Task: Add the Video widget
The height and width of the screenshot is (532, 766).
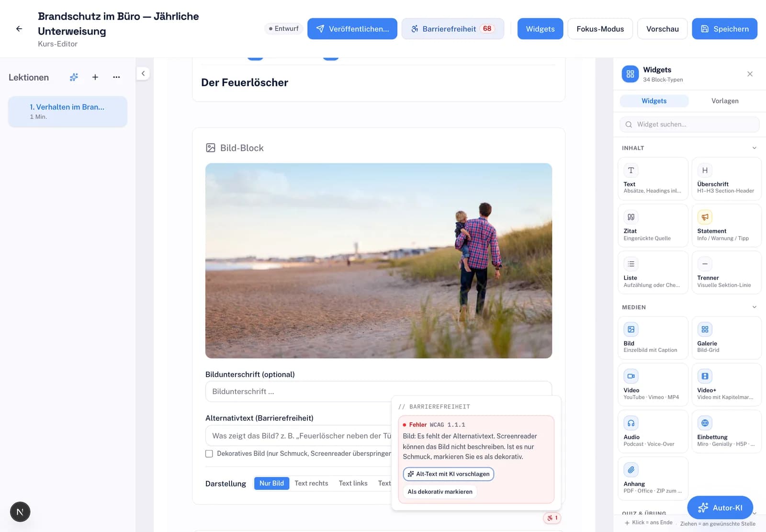Action: pos(653,385)
